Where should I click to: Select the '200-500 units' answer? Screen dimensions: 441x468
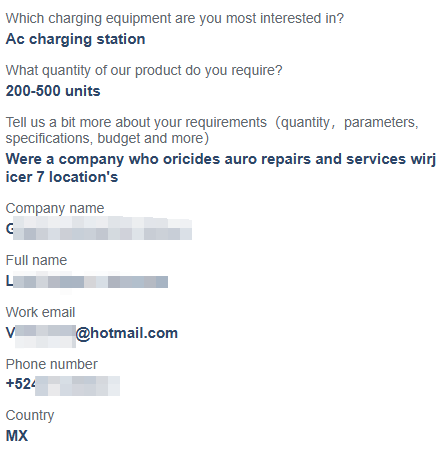coord(53,91)
